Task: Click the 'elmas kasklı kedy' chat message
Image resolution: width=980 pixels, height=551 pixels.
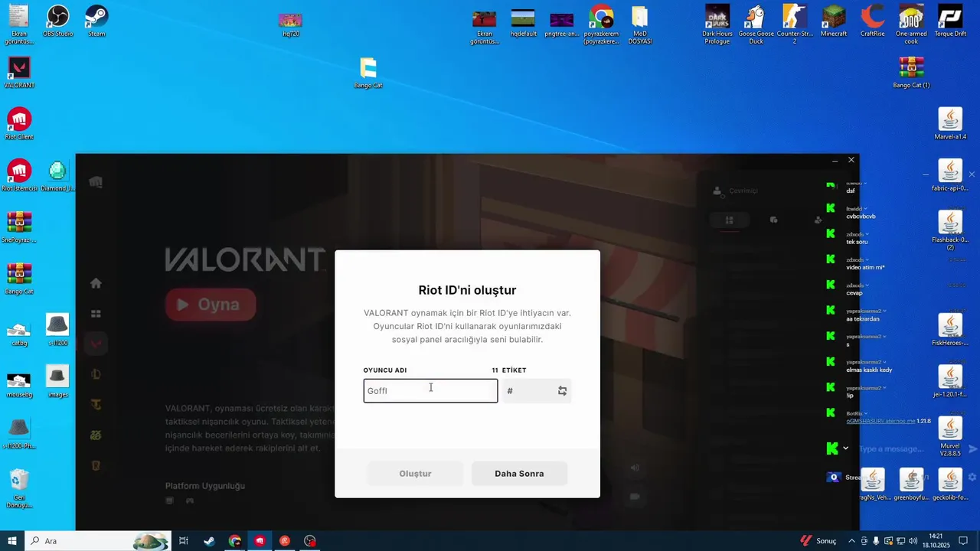Action: (x=869, y=370)
